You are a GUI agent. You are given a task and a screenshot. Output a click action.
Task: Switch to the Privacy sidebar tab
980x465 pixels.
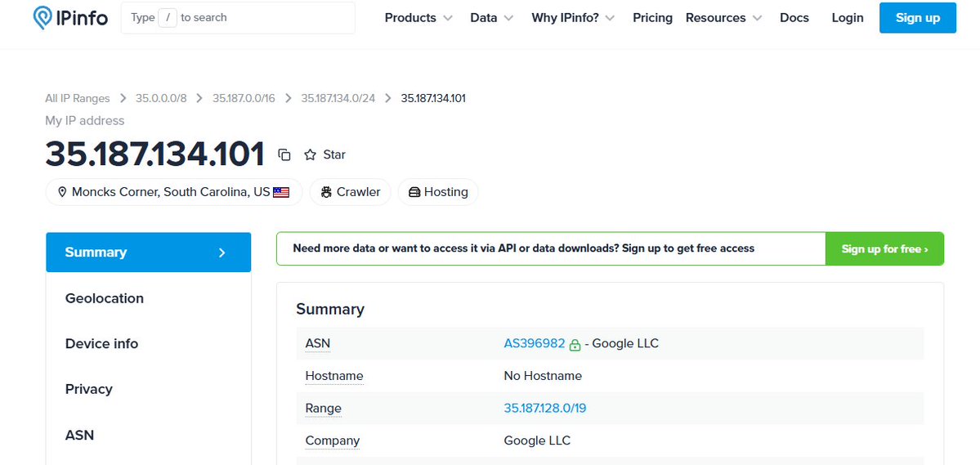(89, 389)
